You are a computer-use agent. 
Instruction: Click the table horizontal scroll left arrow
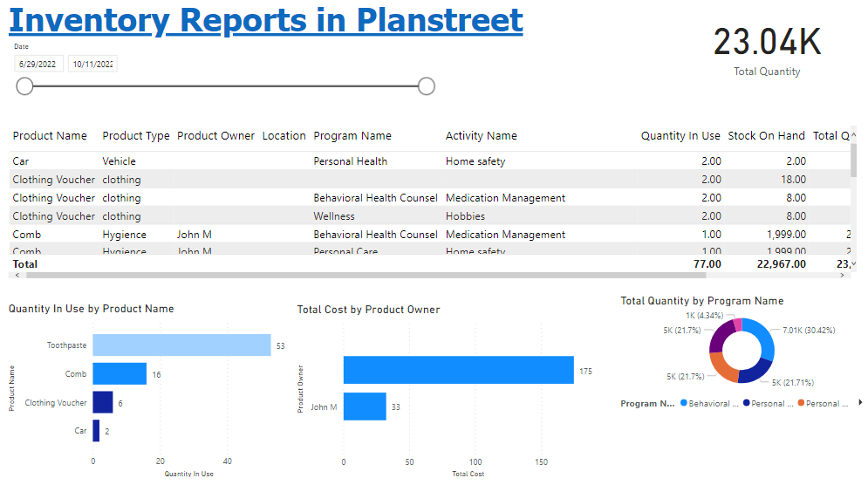(x=17, y=275)
